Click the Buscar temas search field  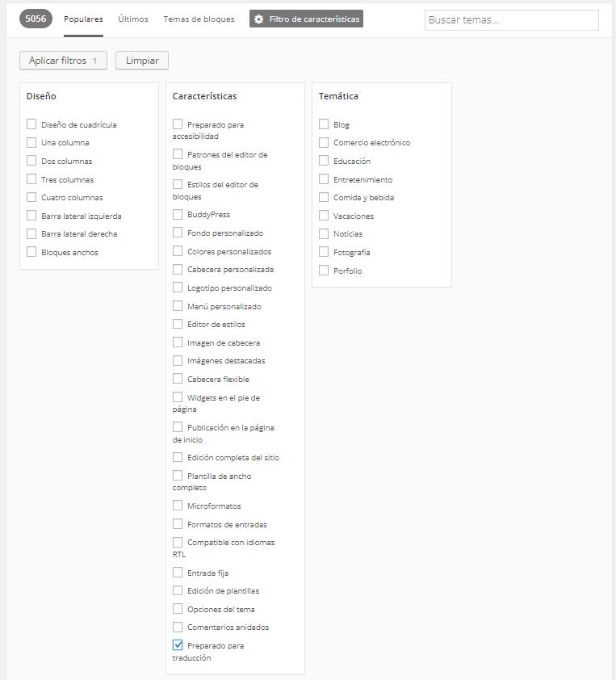point(511,20)
